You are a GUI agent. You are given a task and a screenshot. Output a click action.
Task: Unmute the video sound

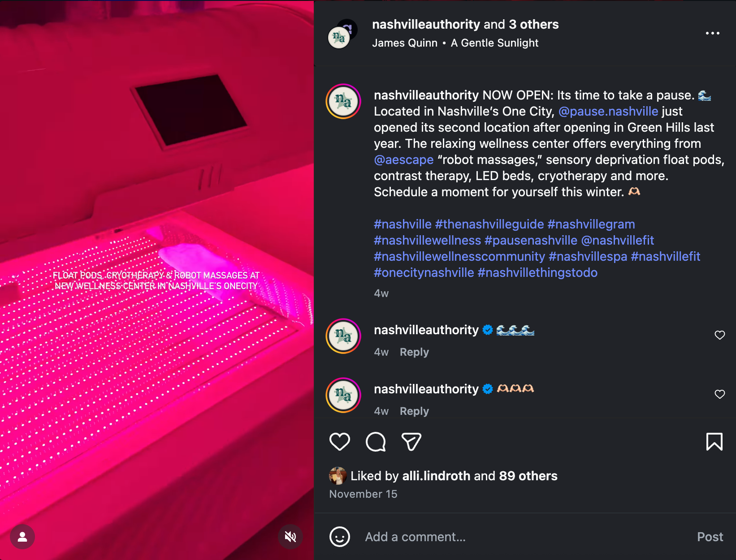pyautogui.click(x=290, y=537)
